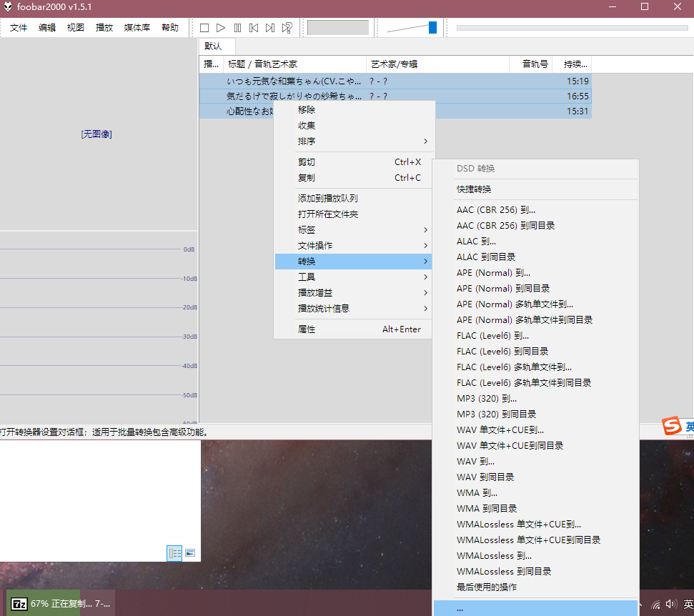694x616 pixels.
Task: Click 打开所在文件夹 menu entry
Action: (353, 214)
